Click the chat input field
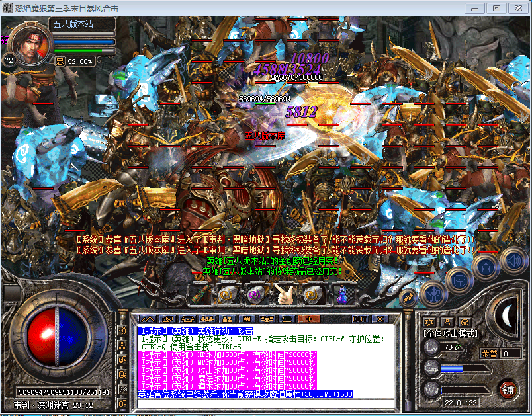532x416 pixels. point(265,404)
